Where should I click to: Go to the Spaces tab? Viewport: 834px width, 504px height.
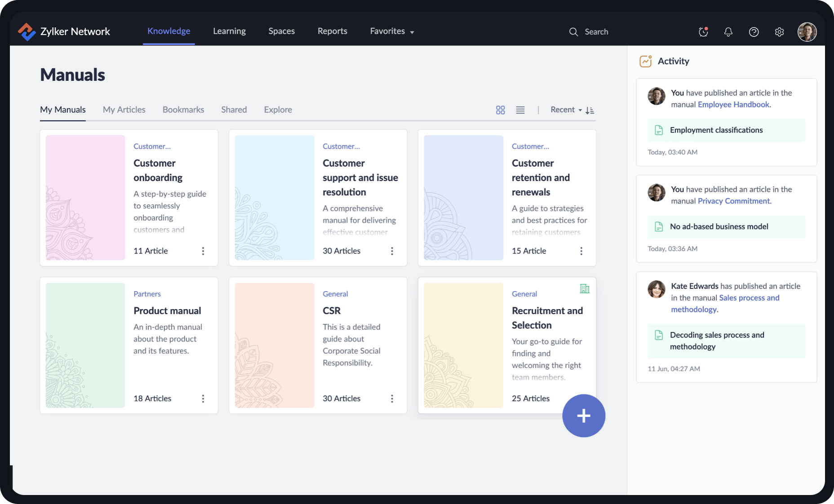coord(282,31)
